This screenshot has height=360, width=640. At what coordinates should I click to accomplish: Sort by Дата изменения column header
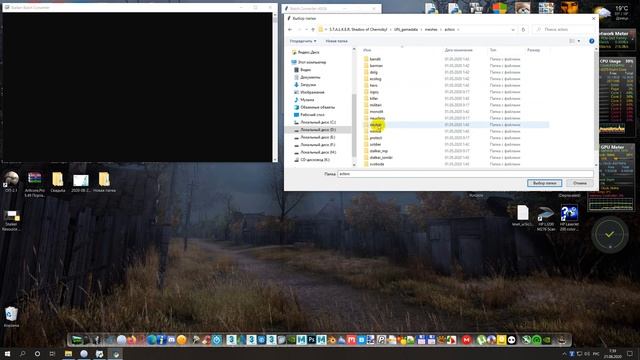458,50
